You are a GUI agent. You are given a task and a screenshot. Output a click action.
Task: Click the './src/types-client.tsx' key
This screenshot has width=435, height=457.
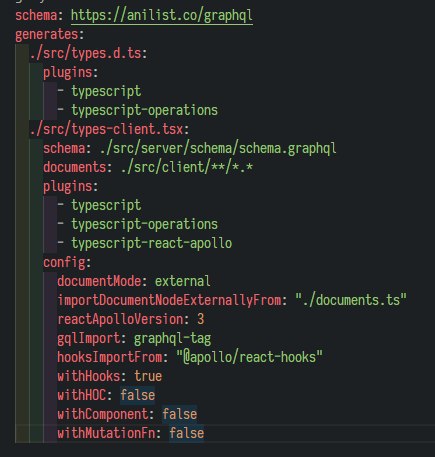click(106, 129)
